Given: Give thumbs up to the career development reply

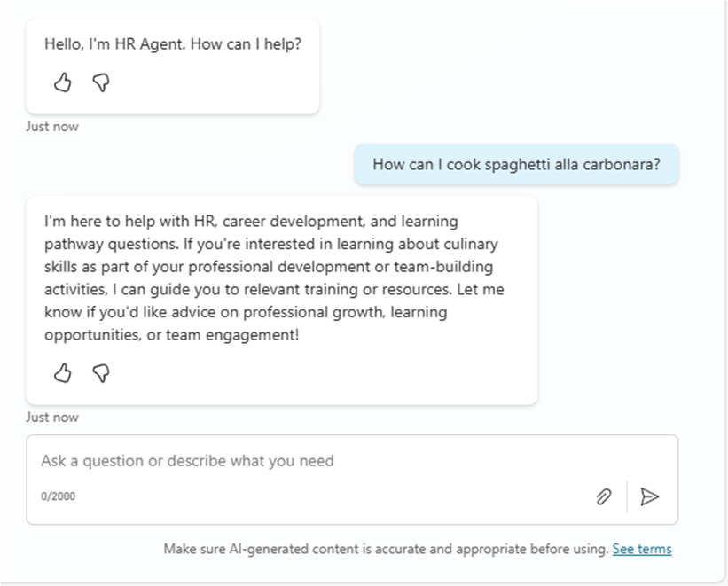Looking at the screenshot, I should click(62, 373).
